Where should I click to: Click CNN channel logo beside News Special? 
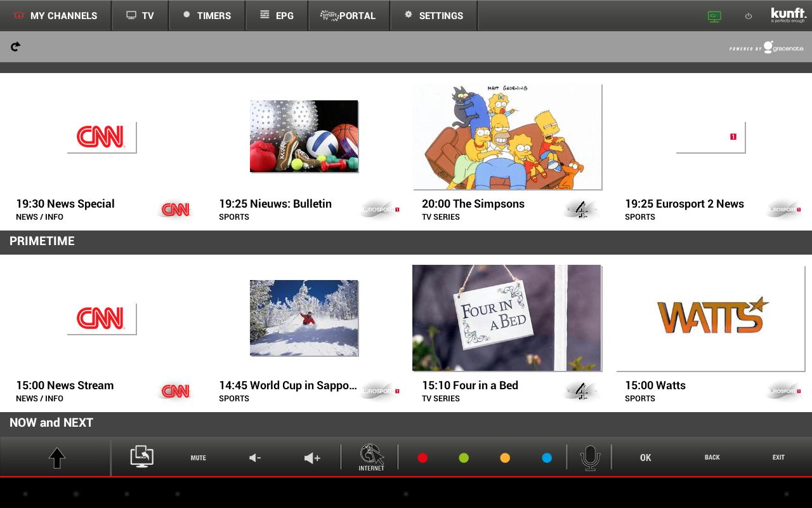(x=176, y=210)
